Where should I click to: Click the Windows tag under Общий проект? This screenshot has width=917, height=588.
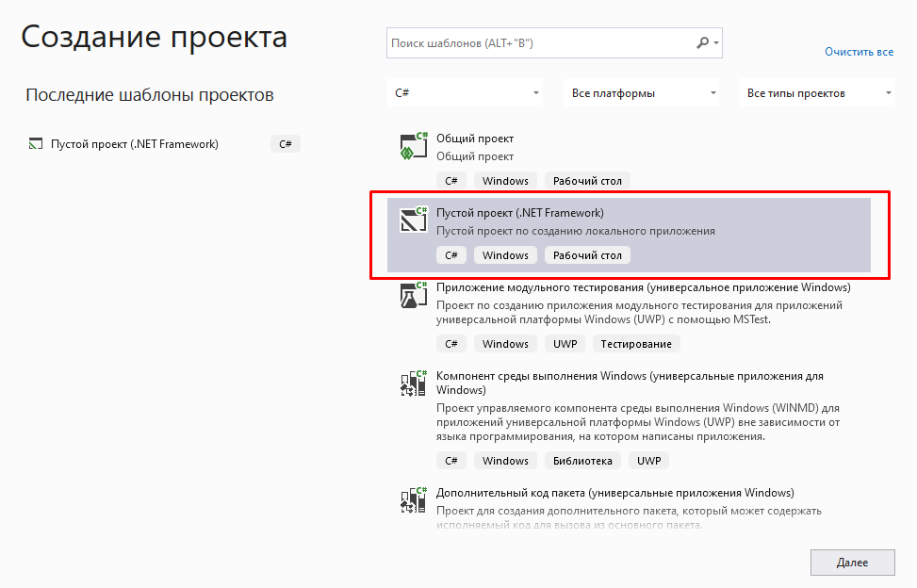coord(505,181)
